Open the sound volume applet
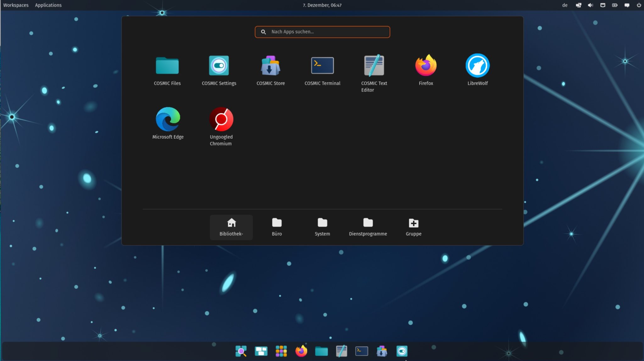 (x=590, y=5)
